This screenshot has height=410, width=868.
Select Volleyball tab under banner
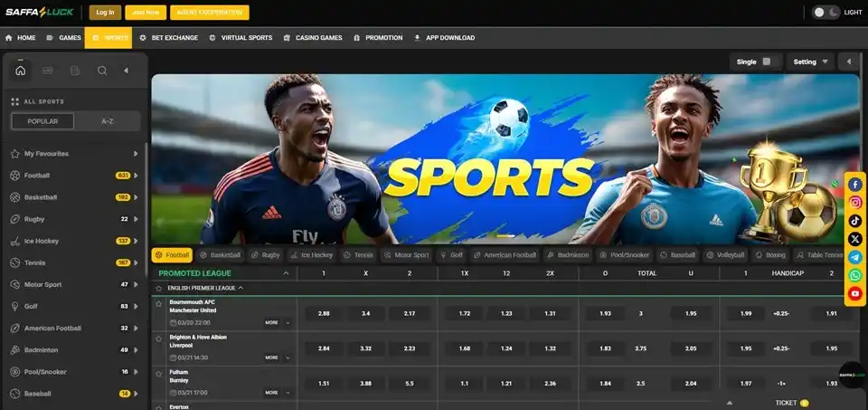point(726,255)
